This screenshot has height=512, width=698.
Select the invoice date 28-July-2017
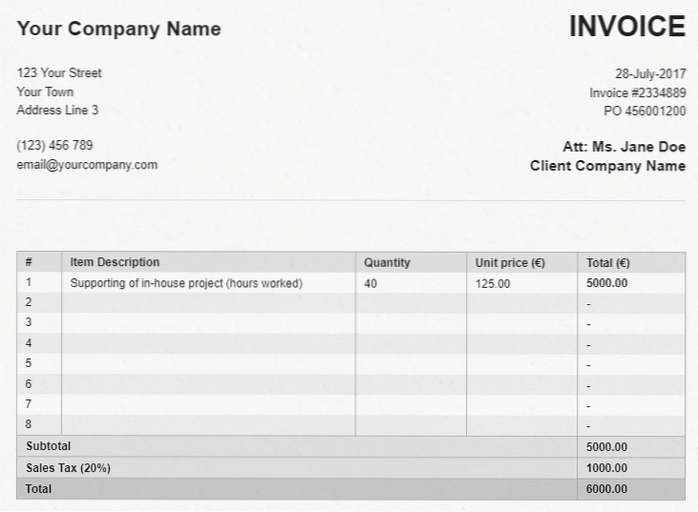click(650, 73)
